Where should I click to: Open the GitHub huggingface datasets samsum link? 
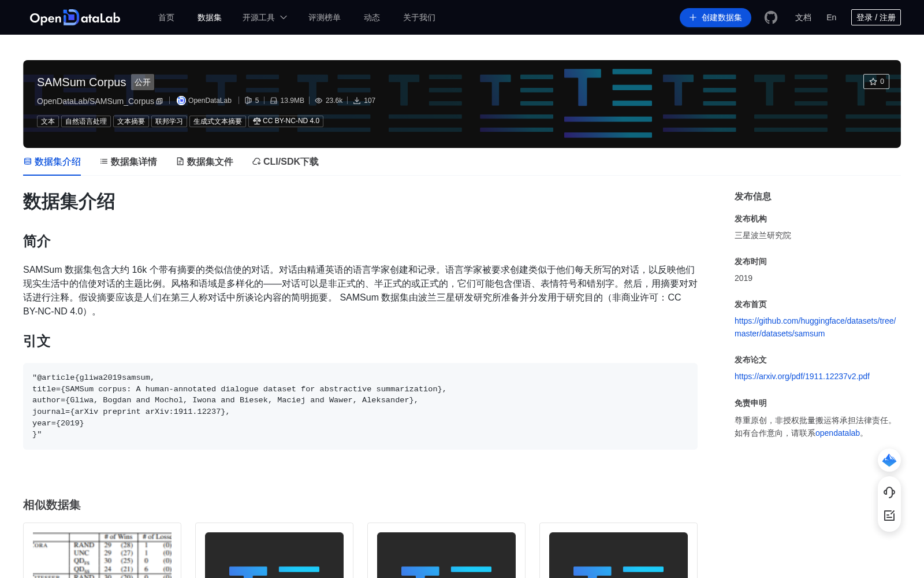point(815,327)
